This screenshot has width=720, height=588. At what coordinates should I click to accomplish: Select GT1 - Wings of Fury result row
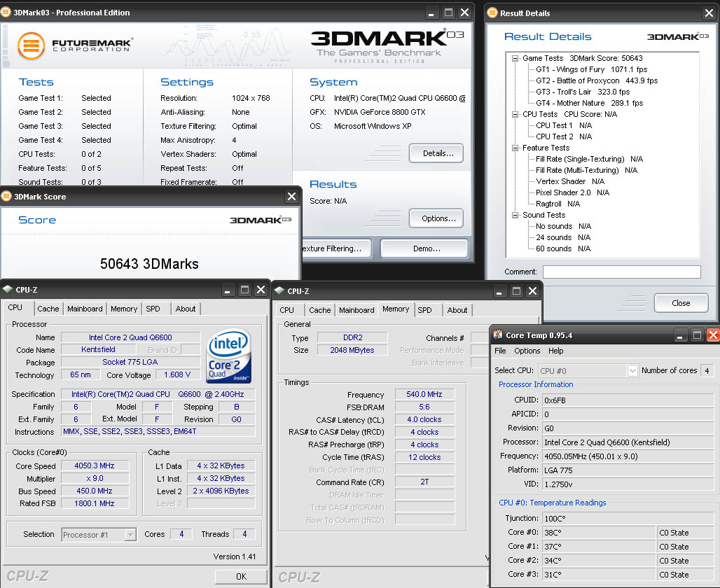[591, 69]
